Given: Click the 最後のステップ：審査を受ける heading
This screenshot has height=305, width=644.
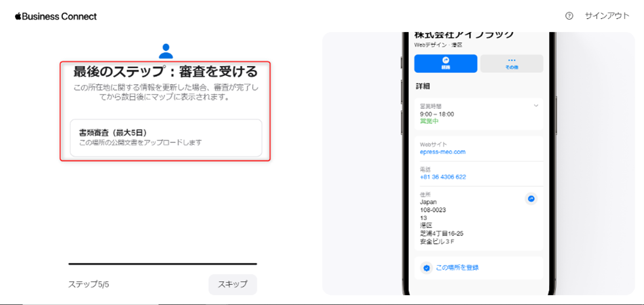Looking at the screenshot, I should (x=166, y=71).
